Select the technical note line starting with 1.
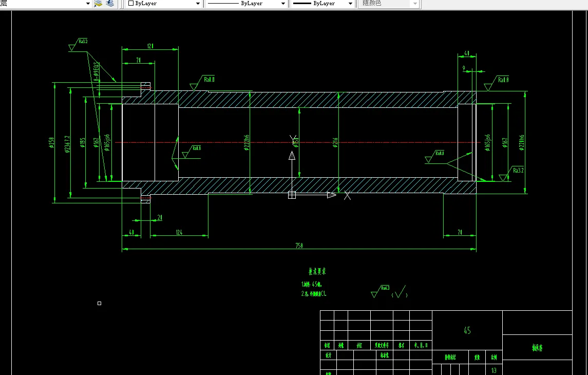Screen dimensions: 588x375 click(311, 284)
